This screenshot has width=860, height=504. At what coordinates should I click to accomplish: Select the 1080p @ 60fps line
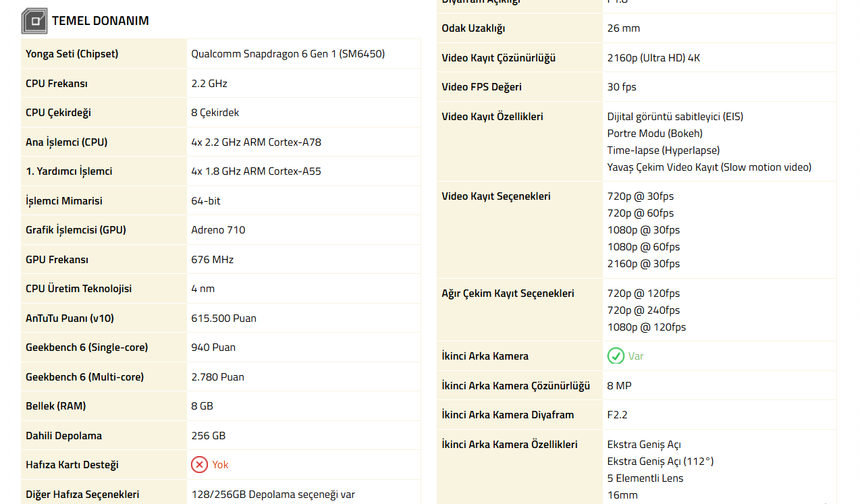point(643,247)
